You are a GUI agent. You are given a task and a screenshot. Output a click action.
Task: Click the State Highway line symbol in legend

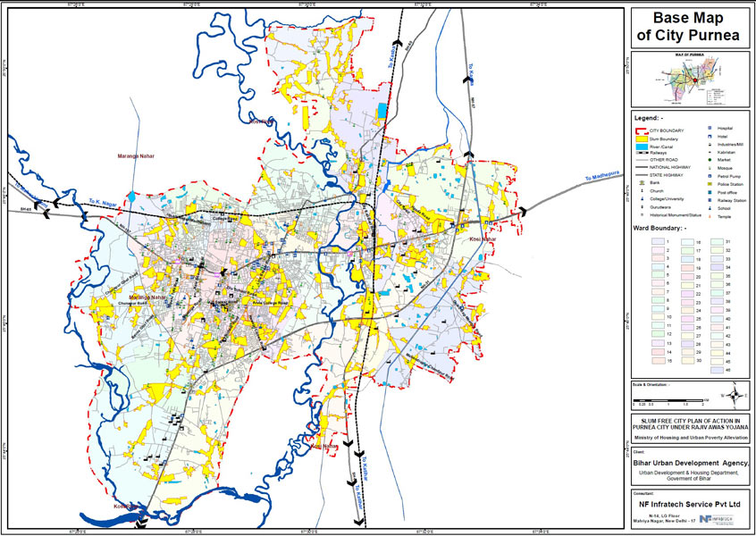click(642, 175)
